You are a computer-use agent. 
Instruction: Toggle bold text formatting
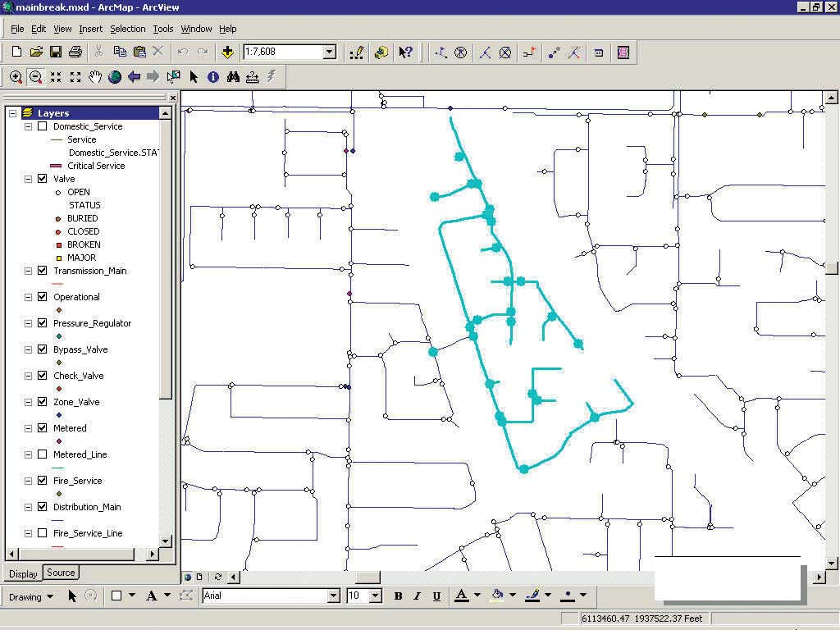(398, 596)
